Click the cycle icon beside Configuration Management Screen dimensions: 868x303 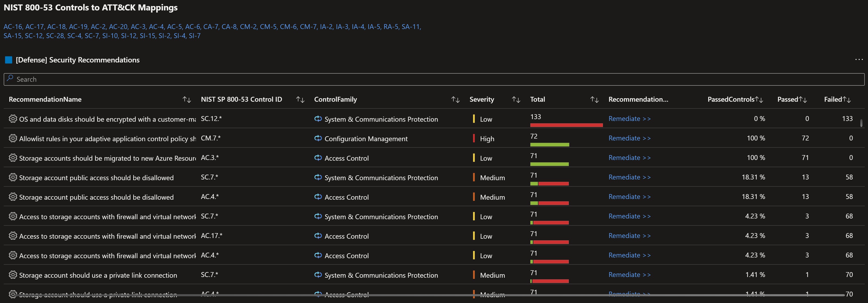coord(318,138)
